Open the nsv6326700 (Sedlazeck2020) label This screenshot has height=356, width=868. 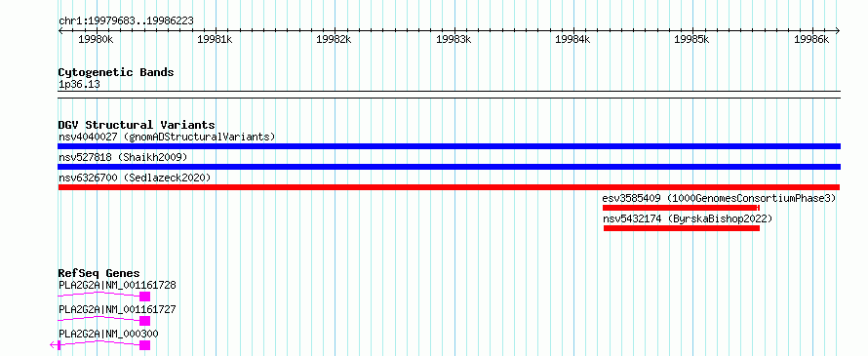tap(135, 178)
